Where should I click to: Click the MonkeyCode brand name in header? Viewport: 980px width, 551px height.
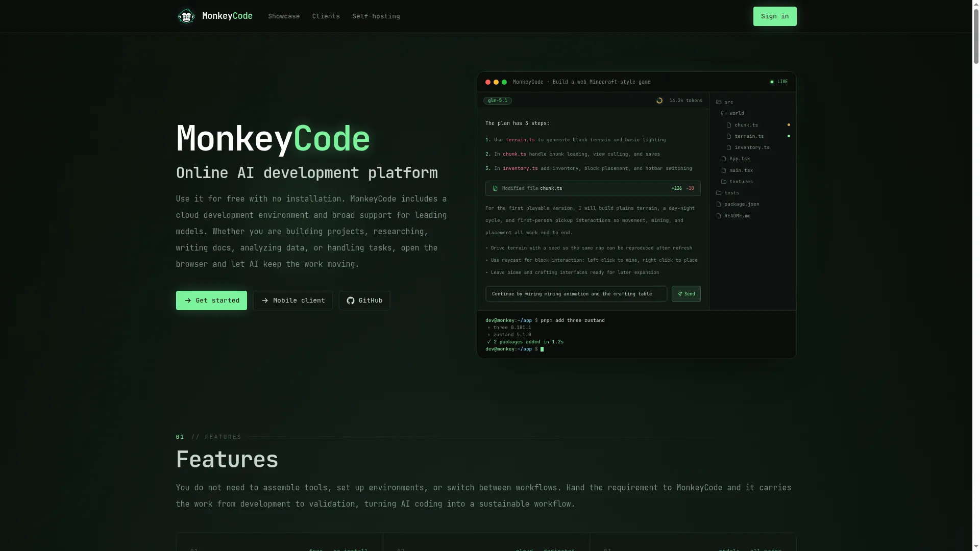[x=227, y=16]
